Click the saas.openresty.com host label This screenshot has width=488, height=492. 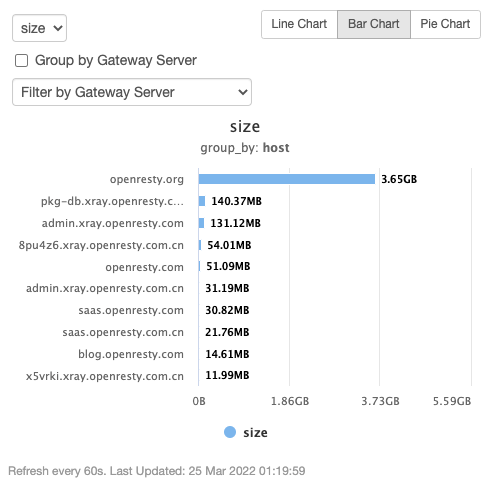(131, 310)
